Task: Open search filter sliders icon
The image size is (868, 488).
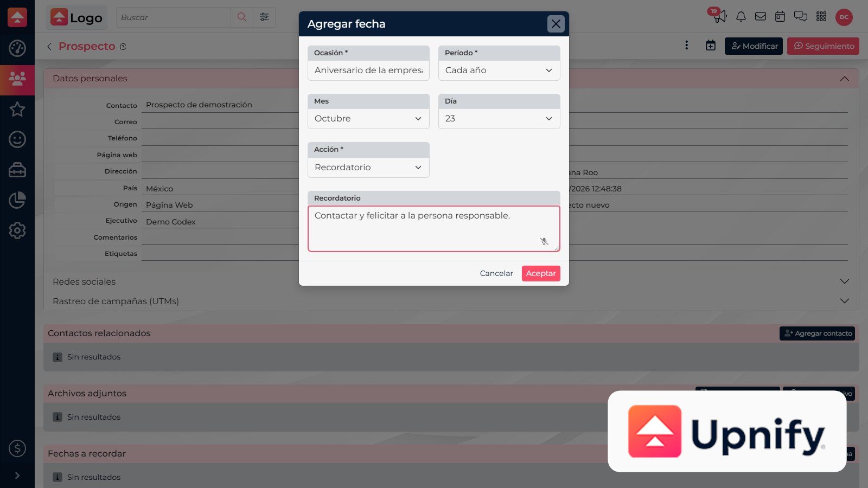Action: point(264,17)
